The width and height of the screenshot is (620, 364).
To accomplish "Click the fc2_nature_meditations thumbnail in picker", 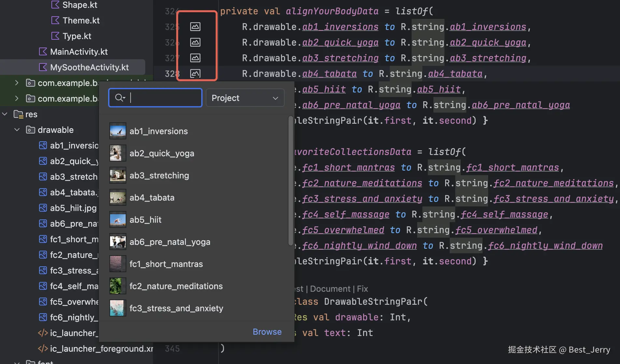I will [118, 286].
